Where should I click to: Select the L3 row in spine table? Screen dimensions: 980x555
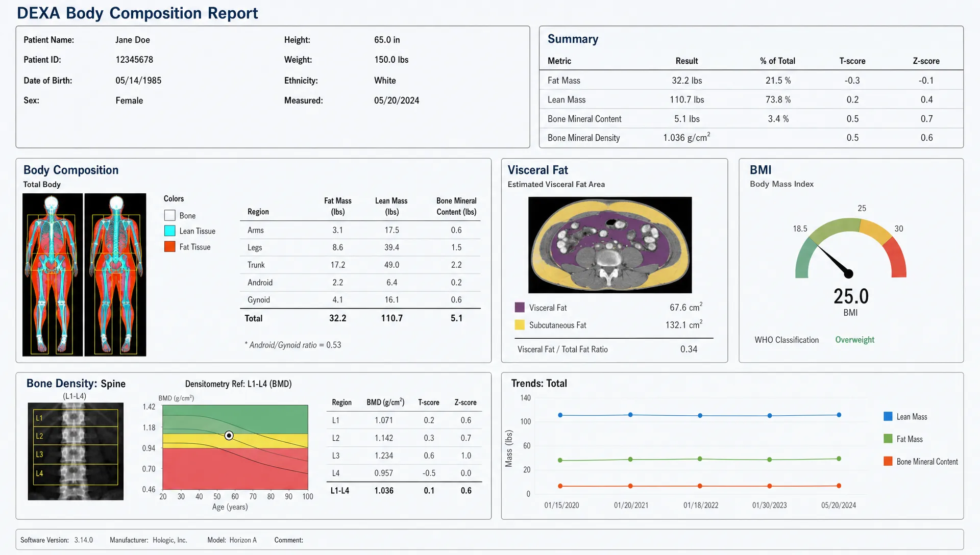click(404, 456)
